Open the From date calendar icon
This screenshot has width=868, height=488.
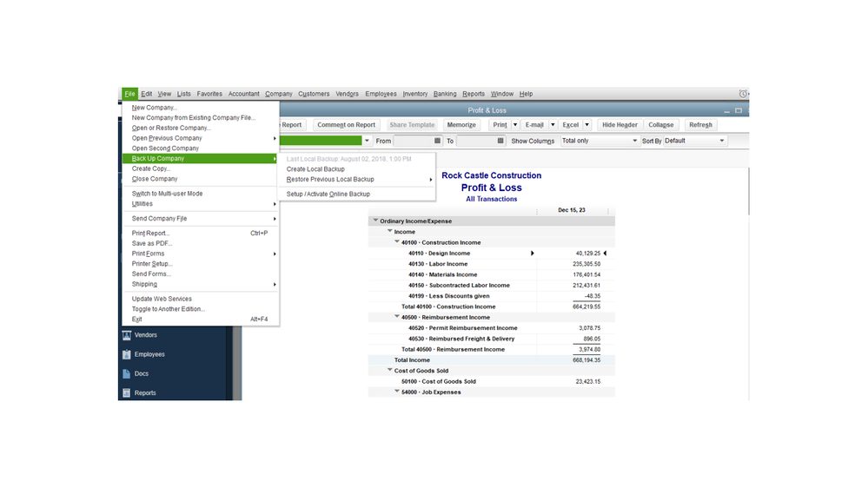[x=437, y=141]
